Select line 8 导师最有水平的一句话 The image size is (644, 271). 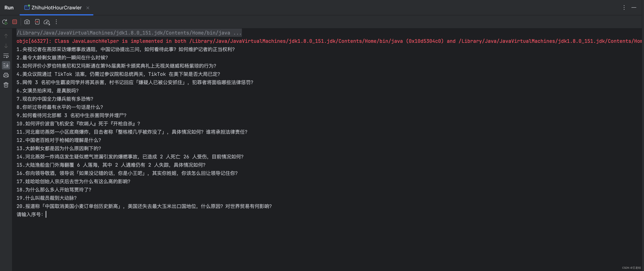point(60,107)
